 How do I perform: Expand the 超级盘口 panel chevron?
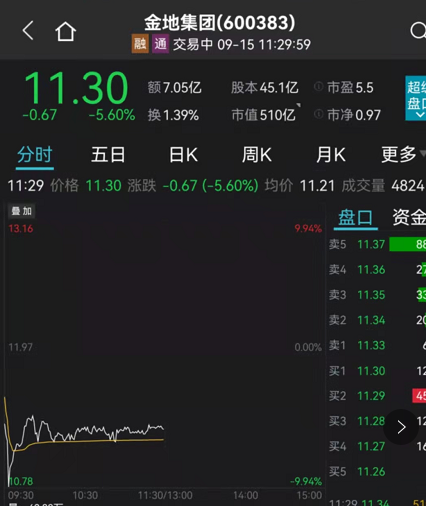(420, 115)
